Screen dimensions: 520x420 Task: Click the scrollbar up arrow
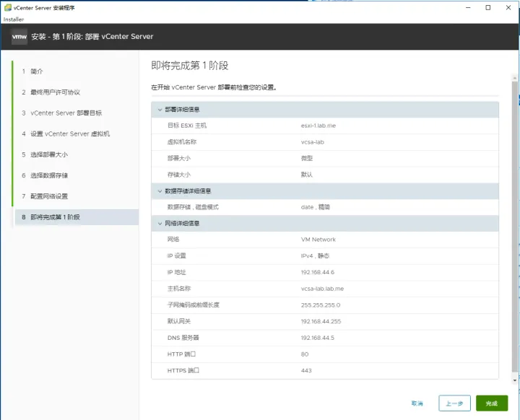(515, 78)
